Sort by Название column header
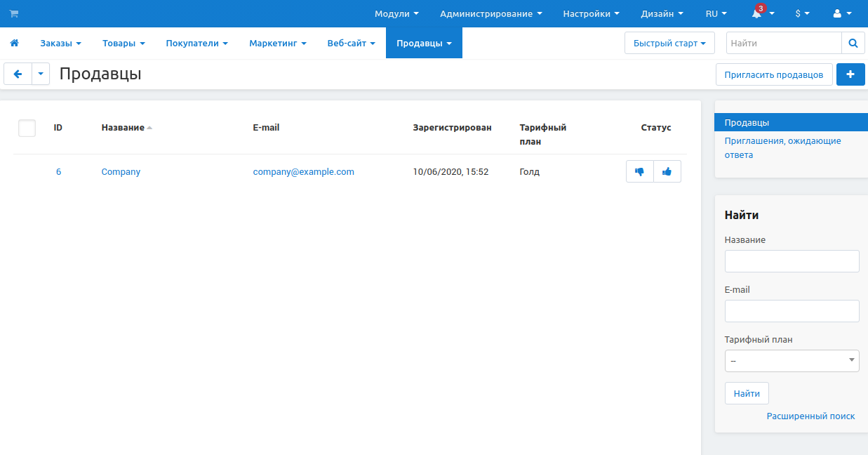This screenshot has height=455, width=868. tap(123, 128)
